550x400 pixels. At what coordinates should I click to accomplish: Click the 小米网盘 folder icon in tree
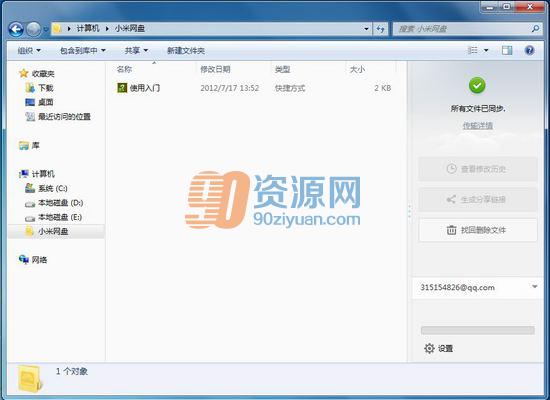pos(29,231)
